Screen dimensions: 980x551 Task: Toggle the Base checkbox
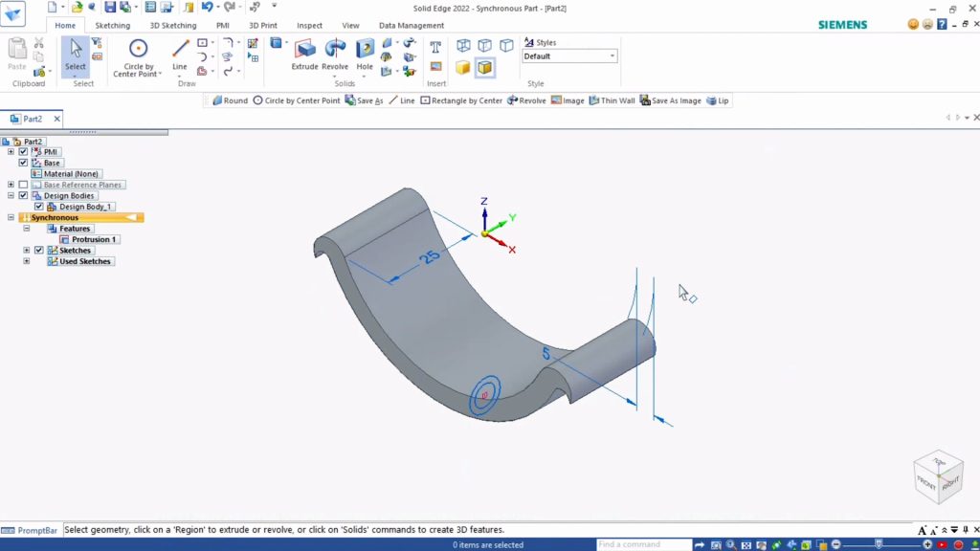[23, 163]
